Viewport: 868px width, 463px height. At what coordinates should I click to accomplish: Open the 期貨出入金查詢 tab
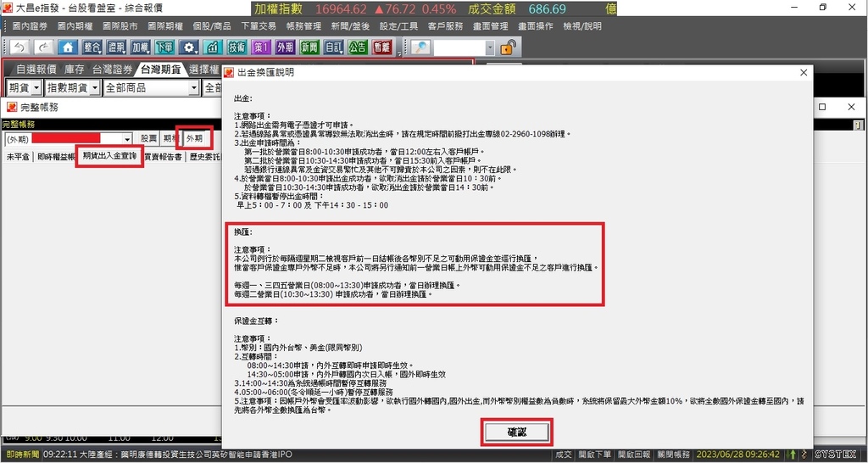click(109, 156)
